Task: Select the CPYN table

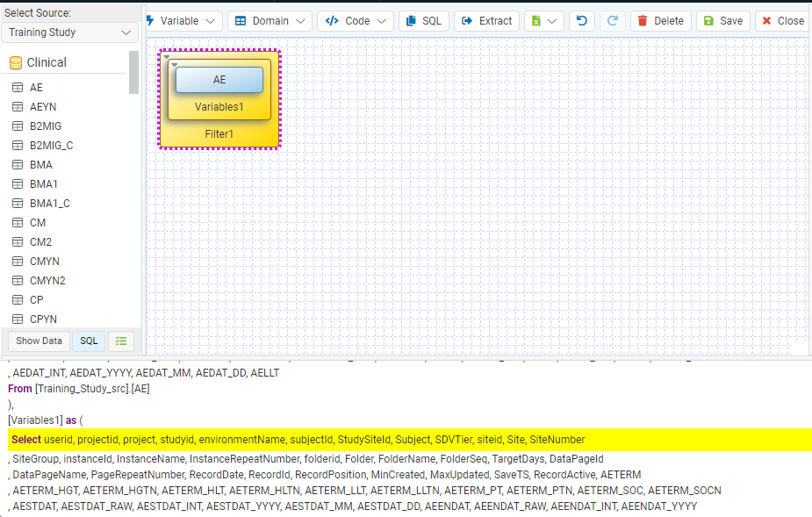Action: tap(44, 320)
